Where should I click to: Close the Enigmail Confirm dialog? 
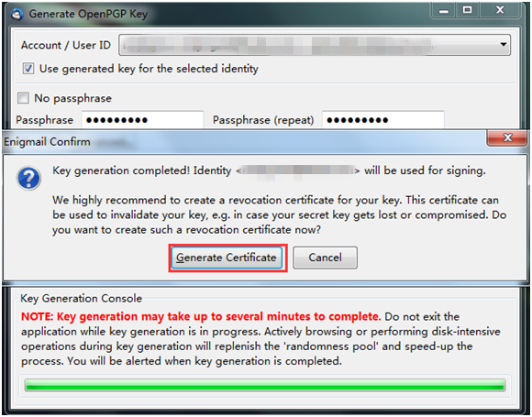click(507, 137)
